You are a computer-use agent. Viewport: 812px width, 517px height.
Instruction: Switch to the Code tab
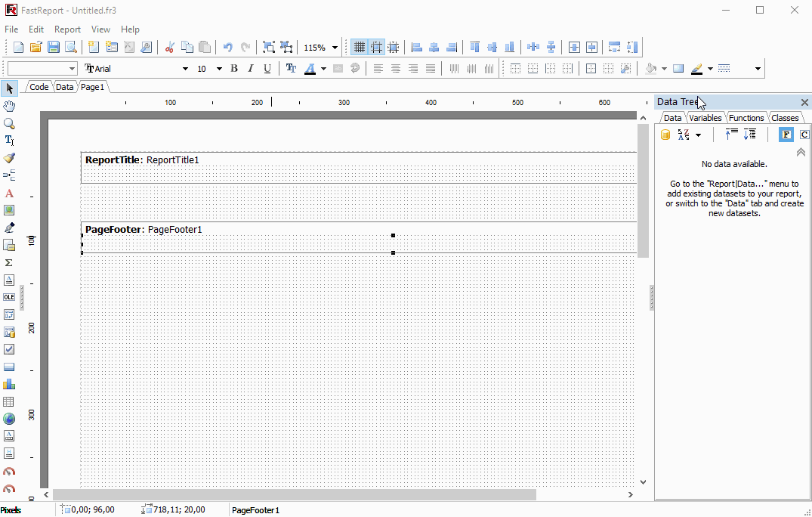[39, 87]
